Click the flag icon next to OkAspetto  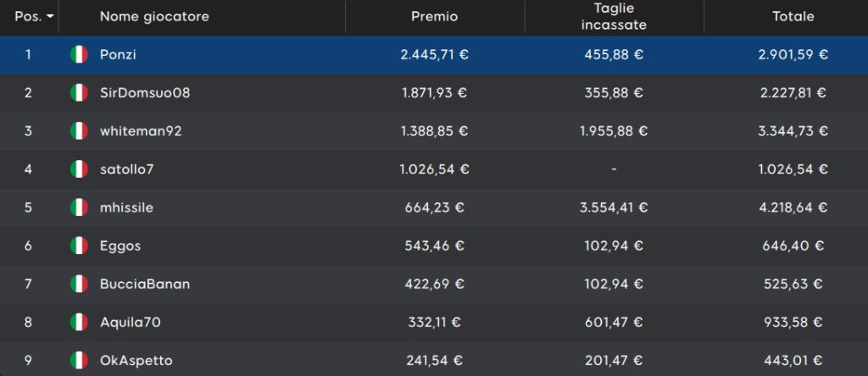click(x=79, y=361)
